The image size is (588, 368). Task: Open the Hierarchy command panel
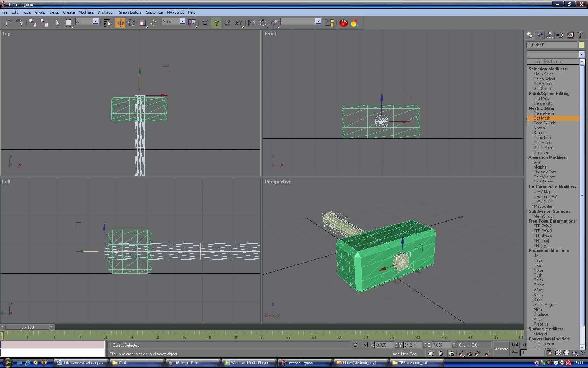click(550, 35)
